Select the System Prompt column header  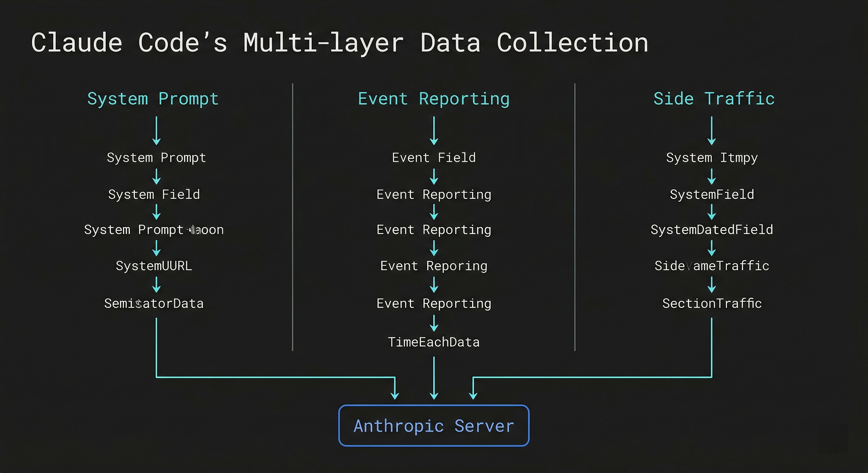tap(153, 99)
